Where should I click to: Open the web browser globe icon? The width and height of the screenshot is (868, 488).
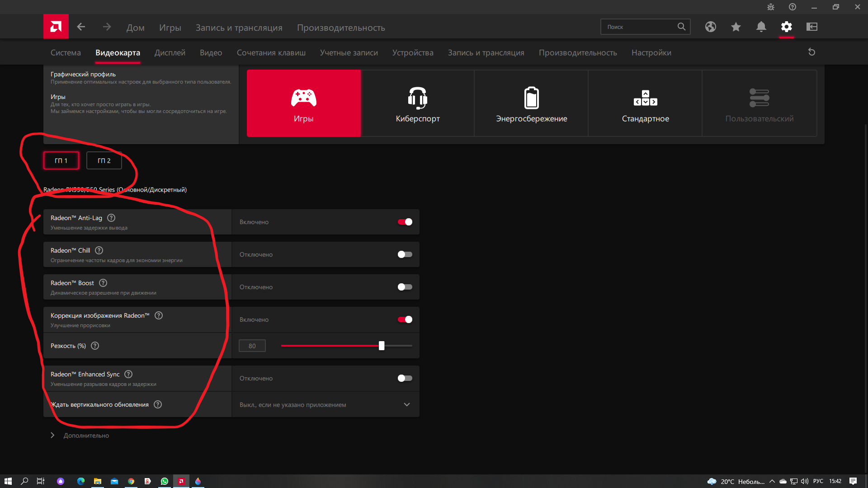(x=711, y=27)
